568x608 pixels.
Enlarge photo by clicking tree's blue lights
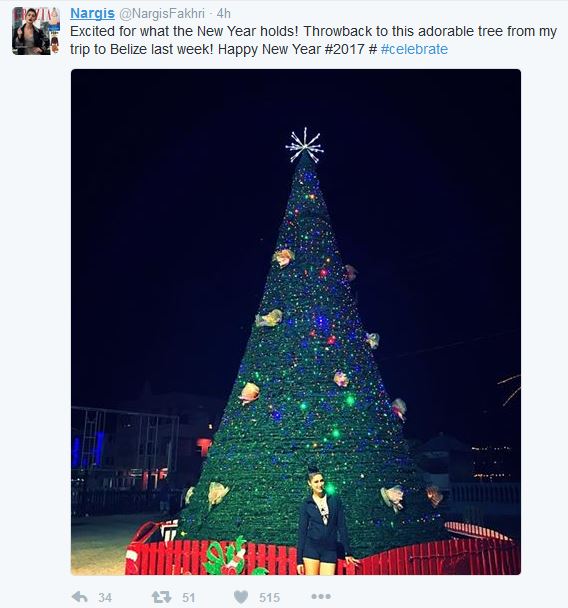(322, 321)
